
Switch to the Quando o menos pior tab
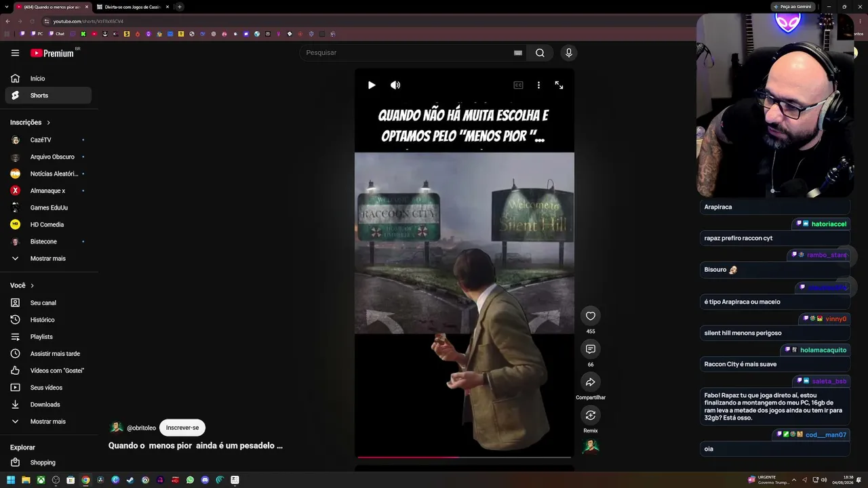pos(52,7)
